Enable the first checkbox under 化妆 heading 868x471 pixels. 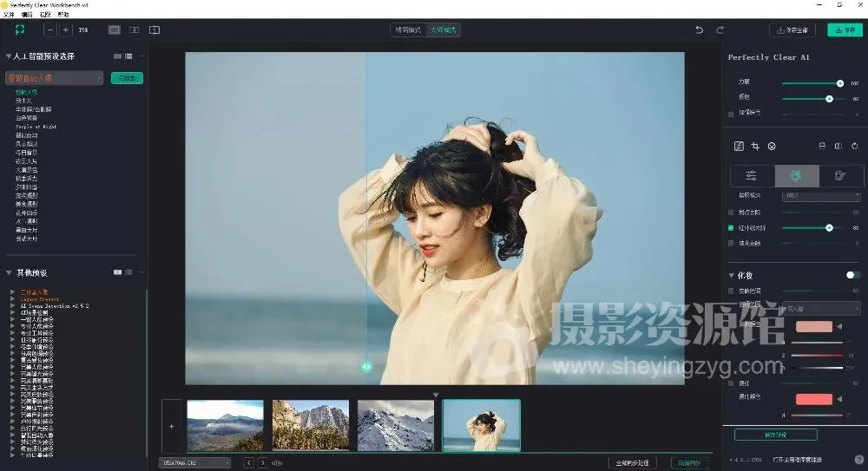pos(731,291)
